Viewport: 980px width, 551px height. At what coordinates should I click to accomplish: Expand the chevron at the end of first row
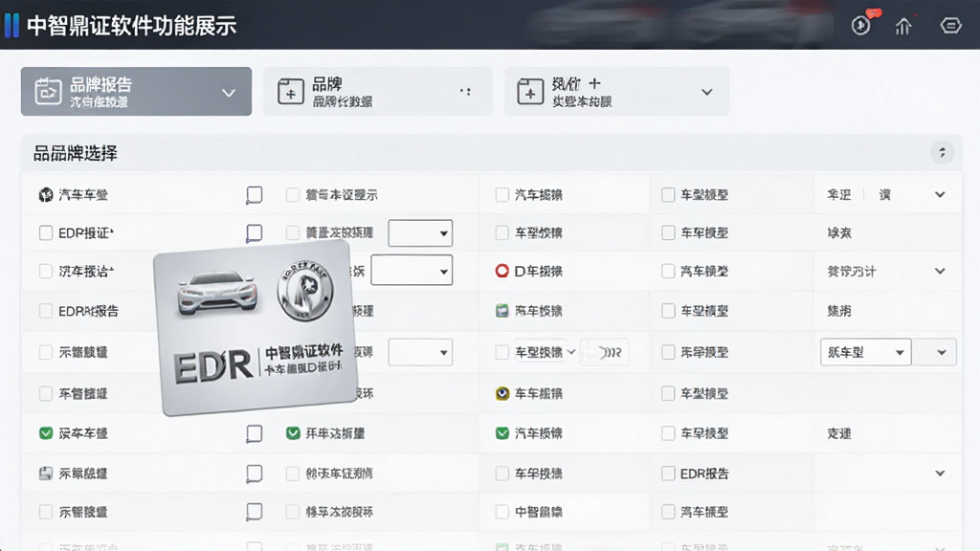[940, 195]
